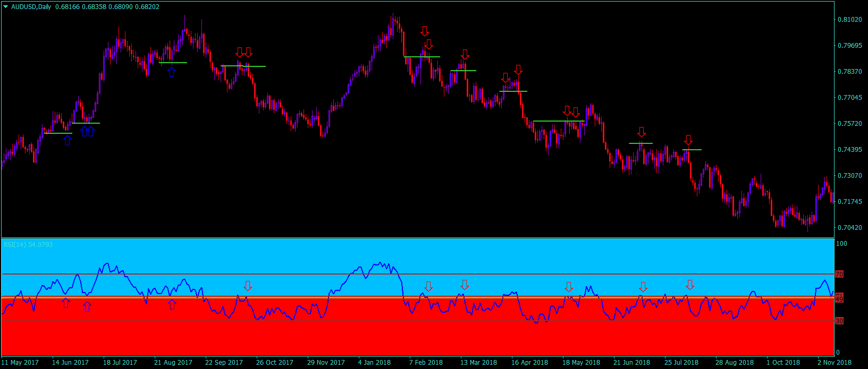
Task: Click the RSI(14) 54.0793 indicator label
Action: (x=29, y=245)
